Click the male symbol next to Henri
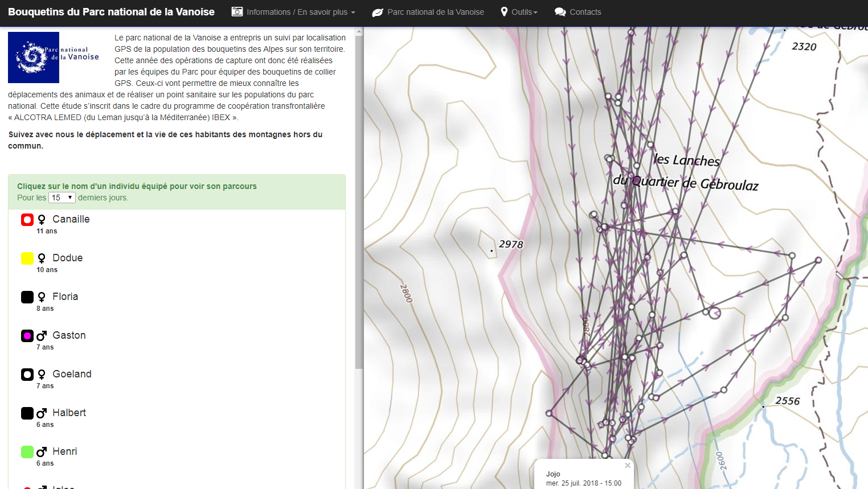 pos(42,452)
